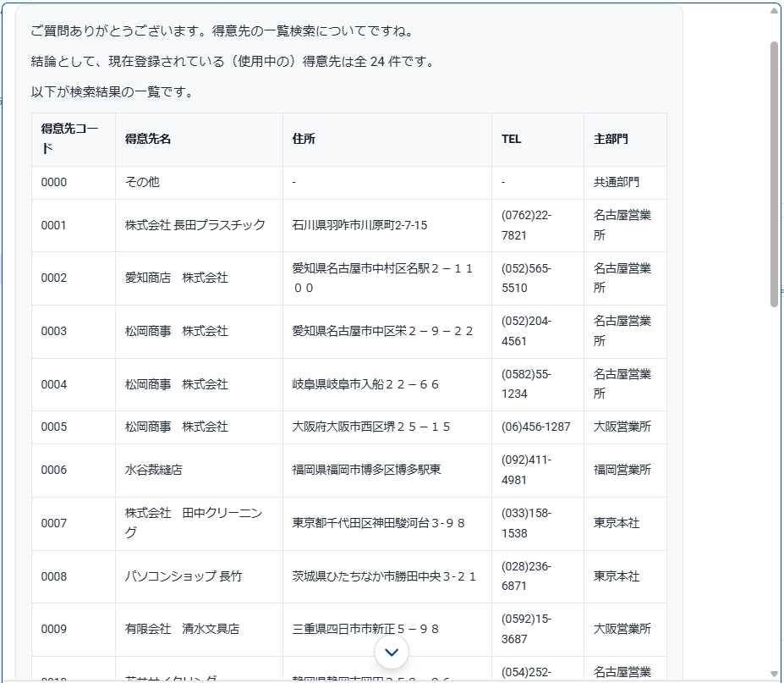The image size is (784, 683).
Task: Click 有限会社 清水文具店 name cell
Action: [199, 630]
